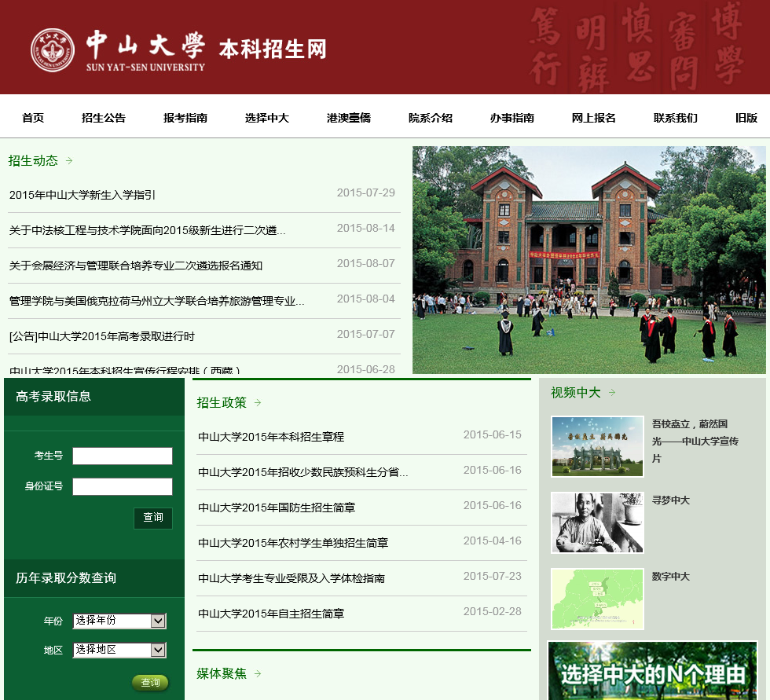Screen dimensions: 770x700
Task: Open 网上报名 in the navigation bar
Action: coord(594,118)
